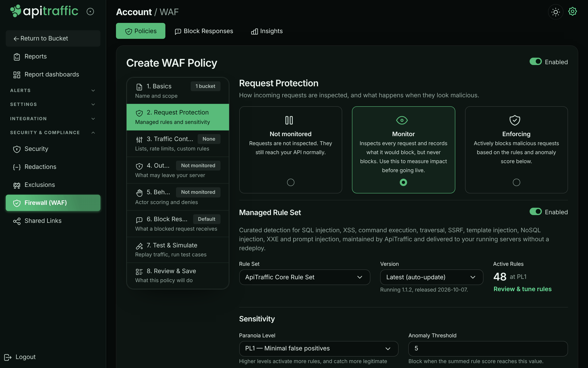
Task: Click the Monitor eye icon
Action: point(402,120)
